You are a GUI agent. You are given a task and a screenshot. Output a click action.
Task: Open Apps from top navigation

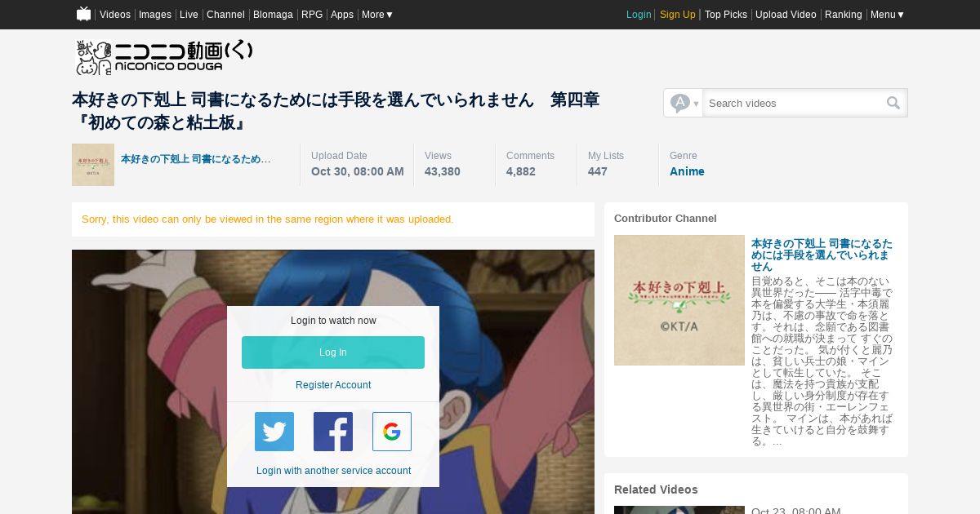coord(342,15)
